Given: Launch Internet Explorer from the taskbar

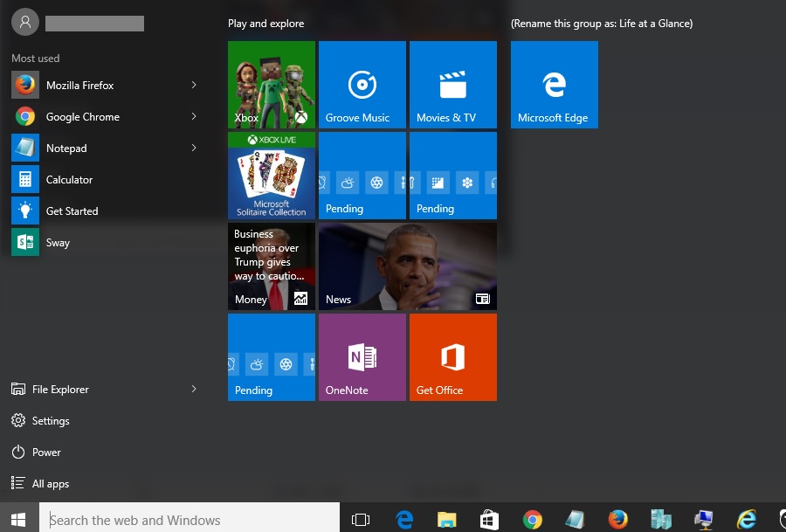Looking at the screenshot, I should click(x=747, y=520).
